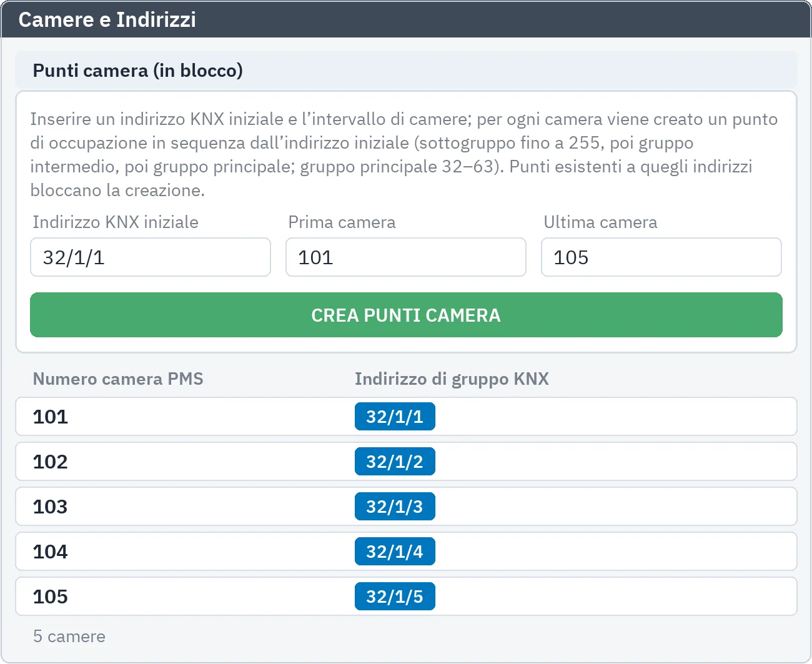Click the 32/1/1 KNX address badge
This screenshot has height=664, width=812.
click(395, 417)
